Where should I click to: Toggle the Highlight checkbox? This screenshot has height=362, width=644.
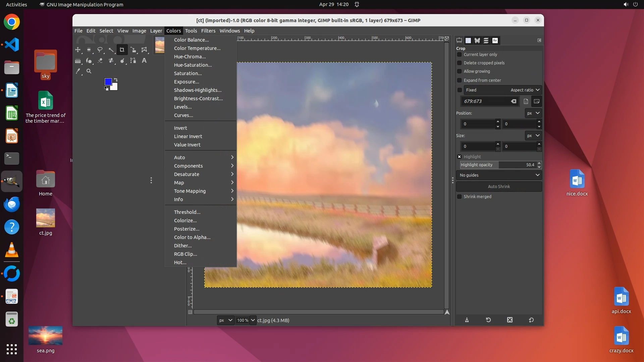[x=460, y=157]
